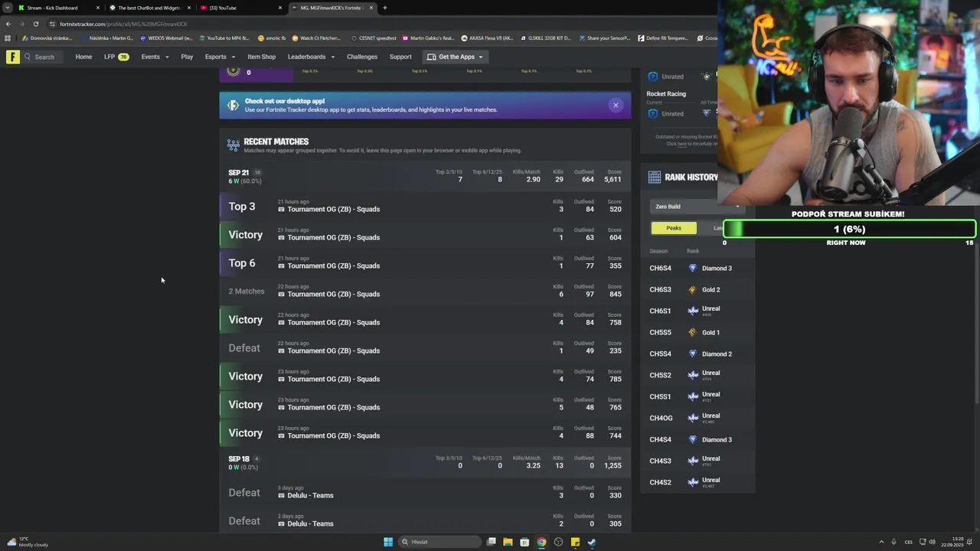This screenshot has height=551, width=980.
Task: Focus the site Search field
Action: tap(44, 57)
